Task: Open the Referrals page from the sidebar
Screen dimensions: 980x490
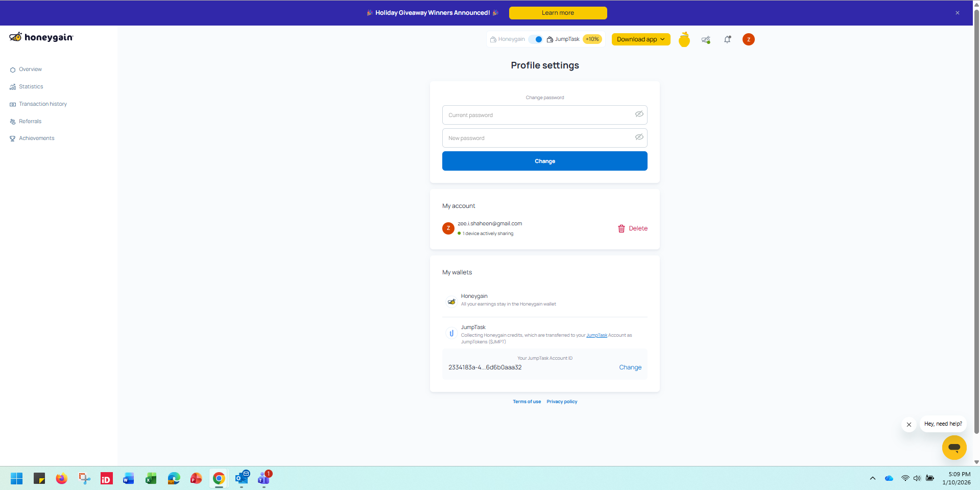Action: coord(30,122)
